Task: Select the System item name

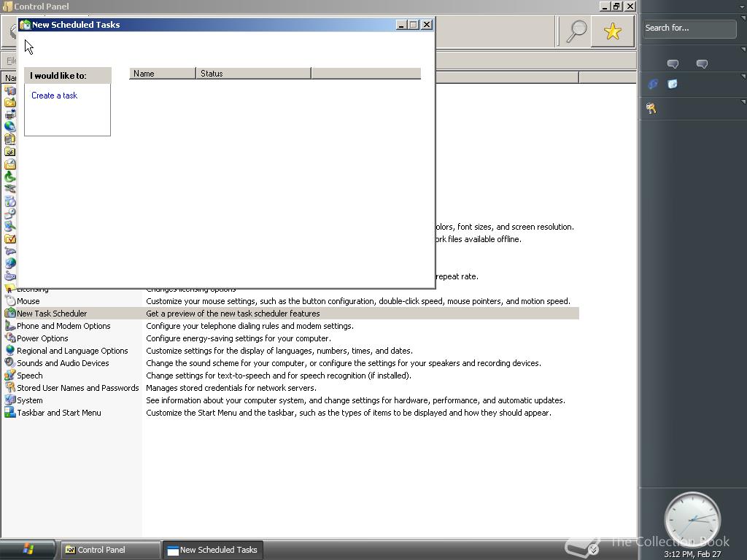Action: tap(29, 400)
